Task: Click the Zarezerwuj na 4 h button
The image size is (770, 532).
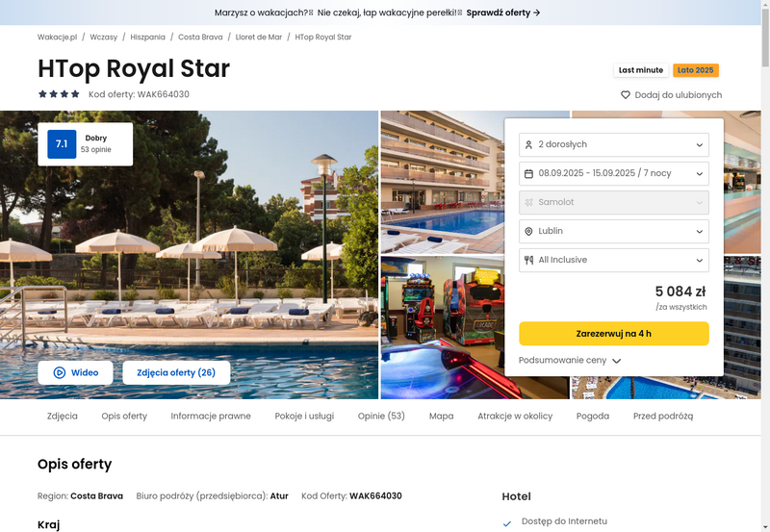Action: [614, 334]
